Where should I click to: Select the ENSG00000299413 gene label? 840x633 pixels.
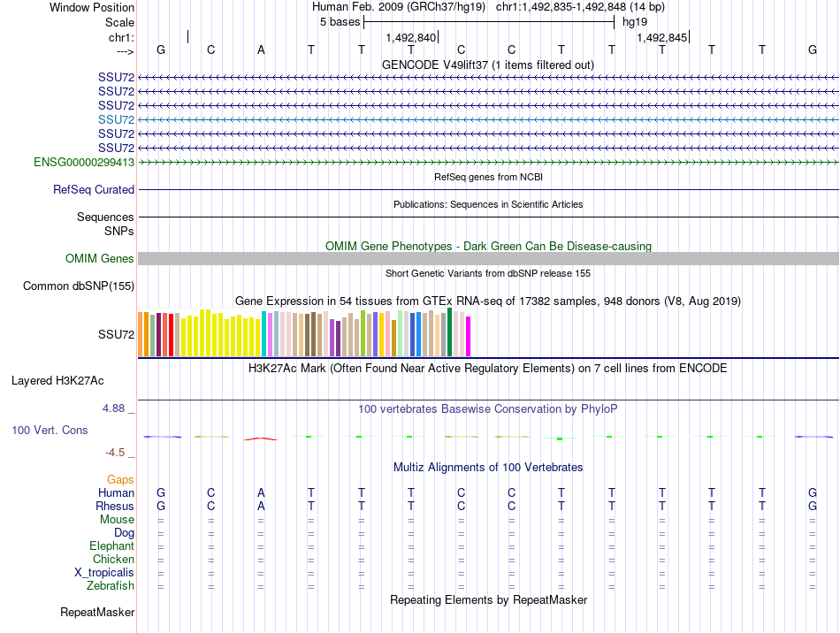[84, 163]
